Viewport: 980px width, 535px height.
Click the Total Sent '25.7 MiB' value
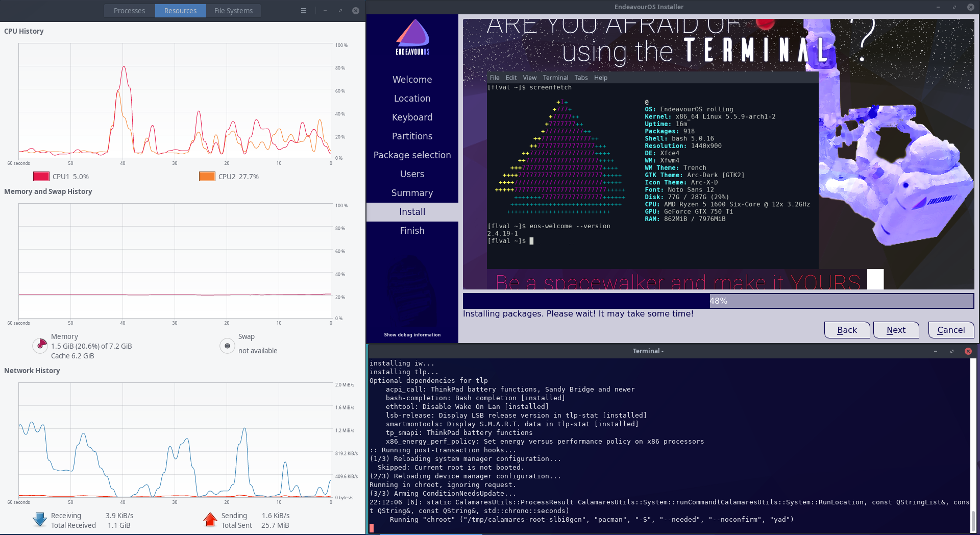275,525
